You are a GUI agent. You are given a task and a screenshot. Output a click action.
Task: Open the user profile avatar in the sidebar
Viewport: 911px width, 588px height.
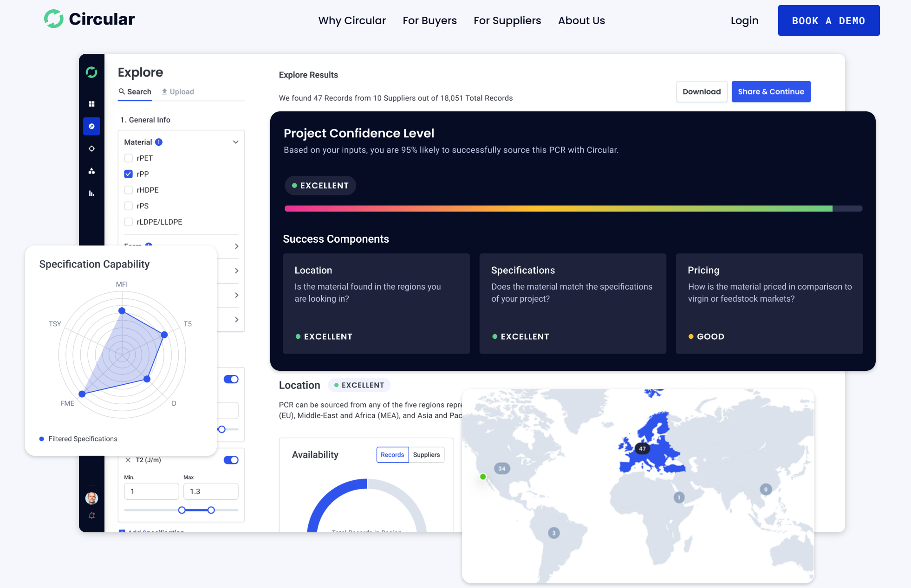click(x=91, y=498)
